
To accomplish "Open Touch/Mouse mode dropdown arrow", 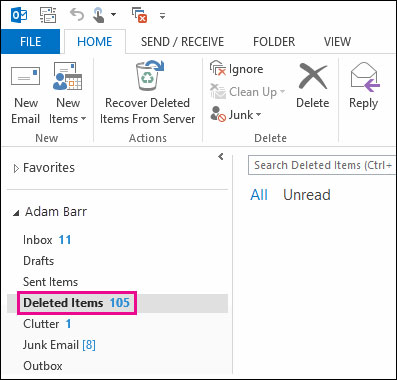I will [x=113, y=15].
